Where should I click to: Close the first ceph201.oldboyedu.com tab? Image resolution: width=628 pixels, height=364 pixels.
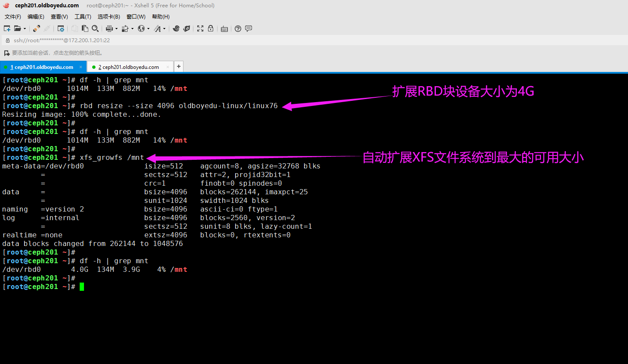[81, 67]
